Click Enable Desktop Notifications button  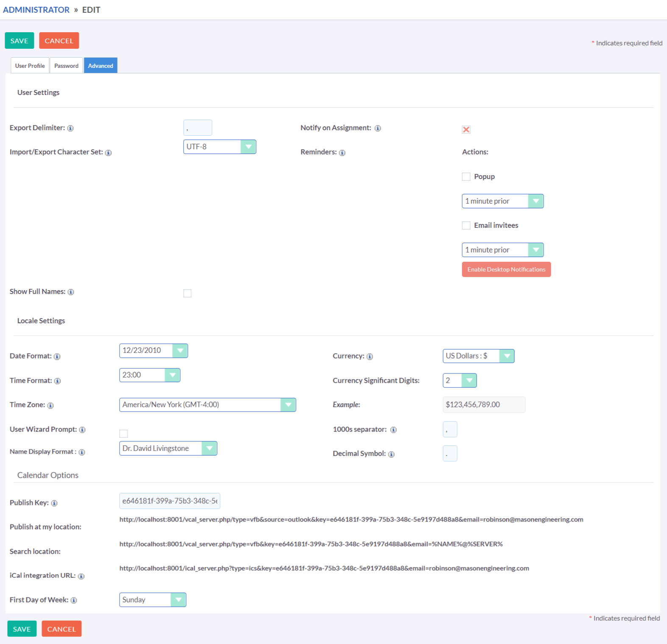[506, 270]
